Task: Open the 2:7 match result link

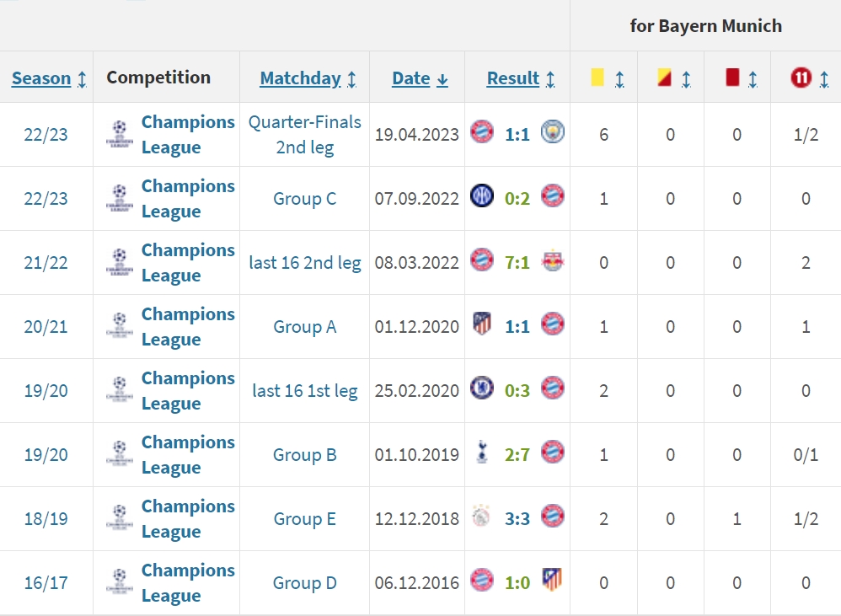Action: pos(517,455)
